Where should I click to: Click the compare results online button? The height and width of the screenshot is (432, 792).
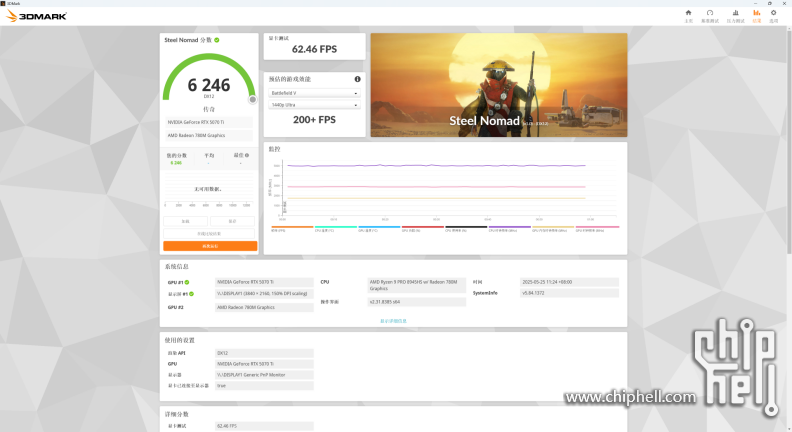[209, 233]
